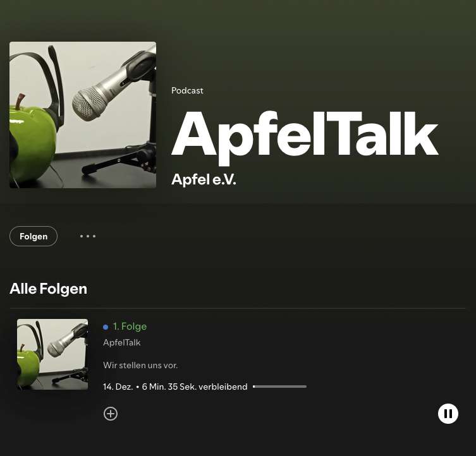Click the description Wir stellen uns vor.

tap(140, 365)
